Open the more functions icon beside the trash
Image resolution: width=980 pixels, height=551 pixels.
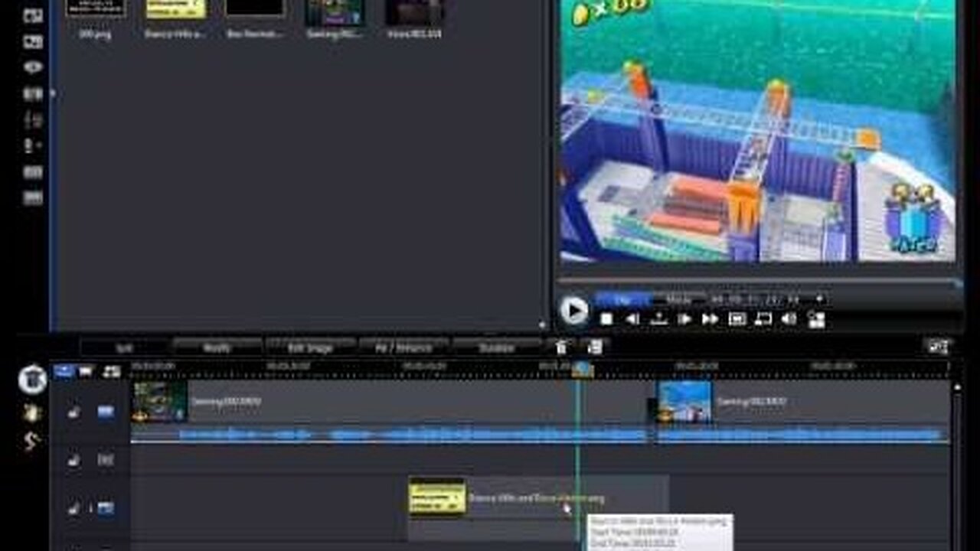click(594, 347)
